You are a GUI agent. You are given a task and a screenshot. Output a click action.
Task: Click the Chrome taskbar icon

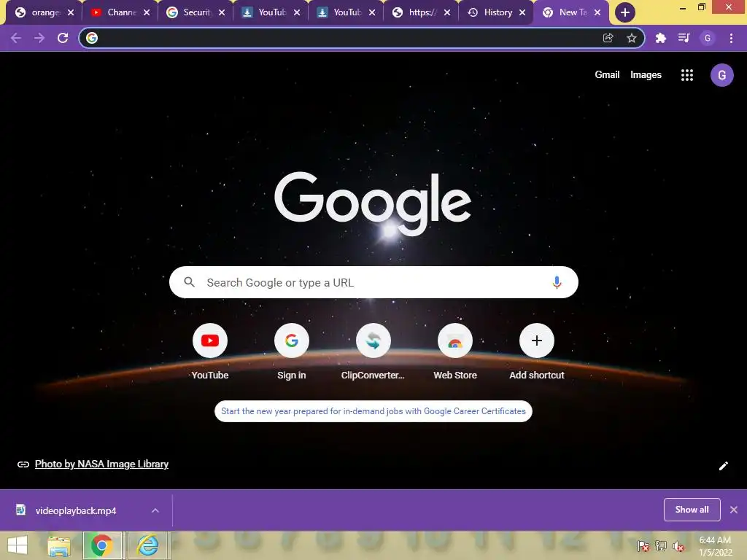(102, 545)
